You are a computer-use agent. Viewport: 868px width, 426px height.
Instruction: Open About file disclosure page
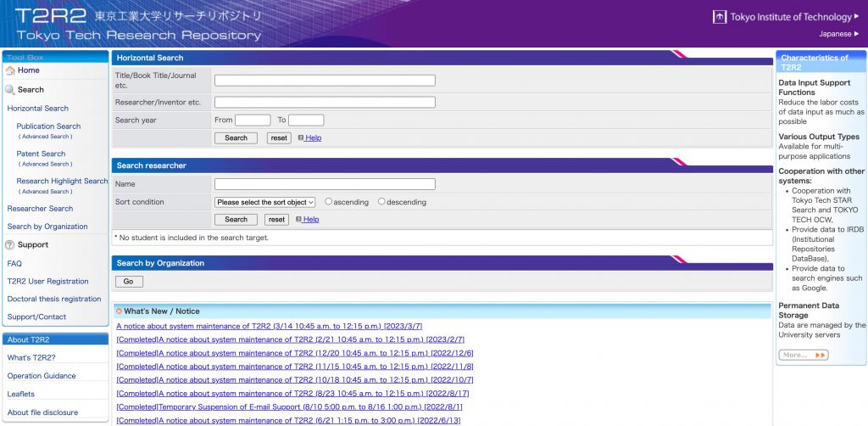pos(42,412)
